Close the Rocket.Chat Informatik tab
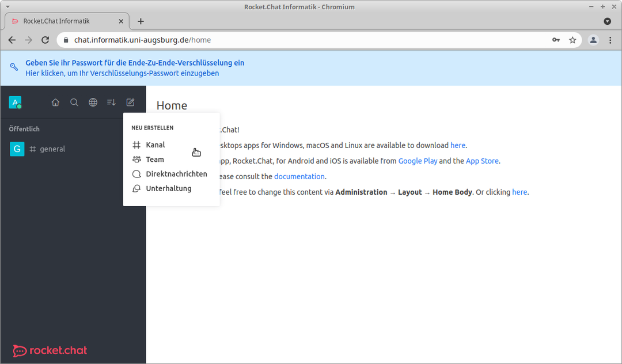622x364 pixels. coord(121,21)
